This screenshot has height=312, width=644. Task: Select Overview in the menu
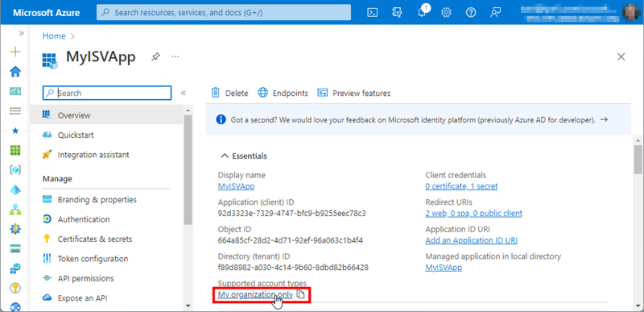107,115
